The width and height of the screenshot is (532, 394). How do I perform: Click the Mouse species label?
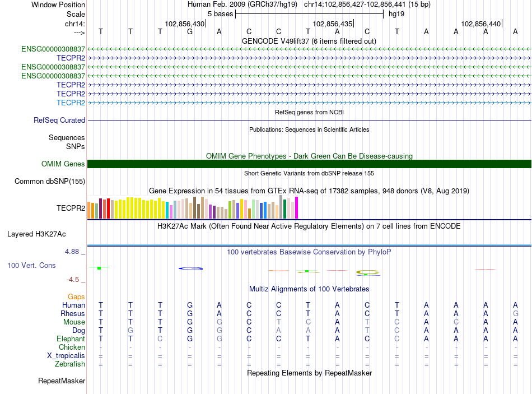tap(74, 322)
